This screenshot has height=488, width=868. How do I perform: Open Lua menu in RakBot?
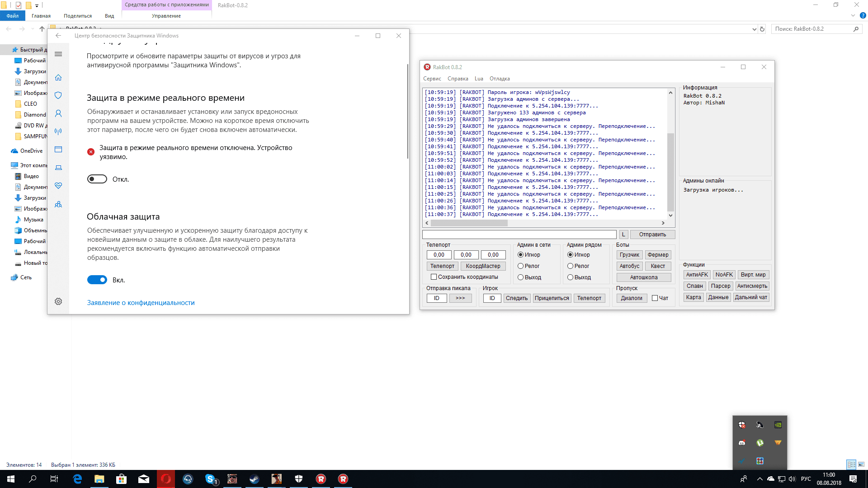pos(479,79)
